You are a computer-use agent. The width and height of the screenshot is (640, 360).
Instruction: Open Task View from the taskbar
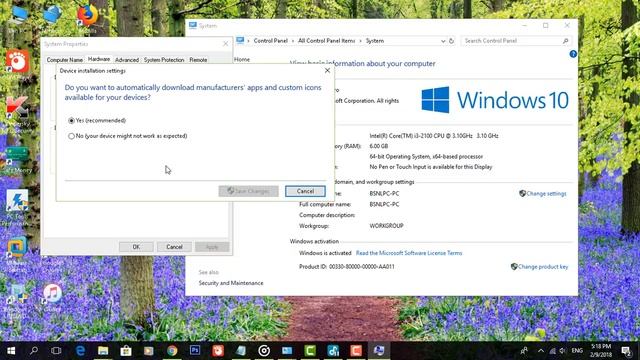tap(56, 351)
